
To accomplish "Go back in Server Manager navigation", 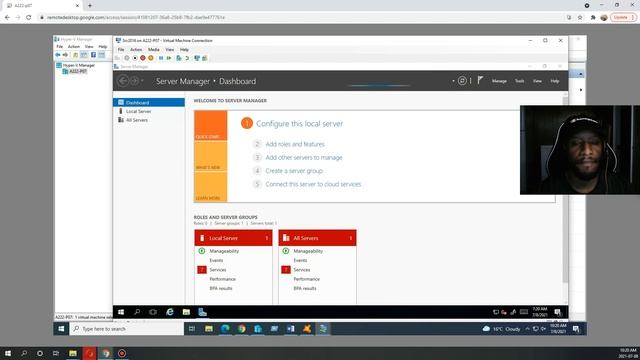I will coord(123,81).
